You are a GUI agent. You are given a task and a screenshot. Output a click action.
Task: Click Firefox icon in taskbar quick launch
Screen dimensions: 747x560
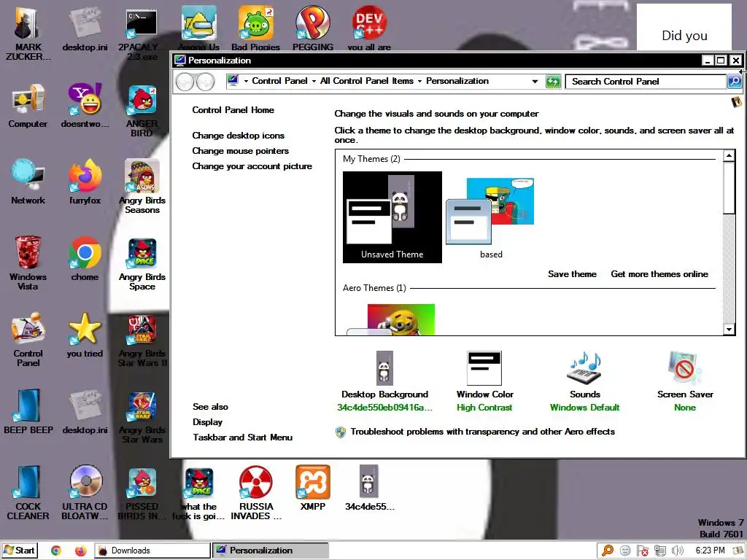pyautogui.click(x=80, y=551)
